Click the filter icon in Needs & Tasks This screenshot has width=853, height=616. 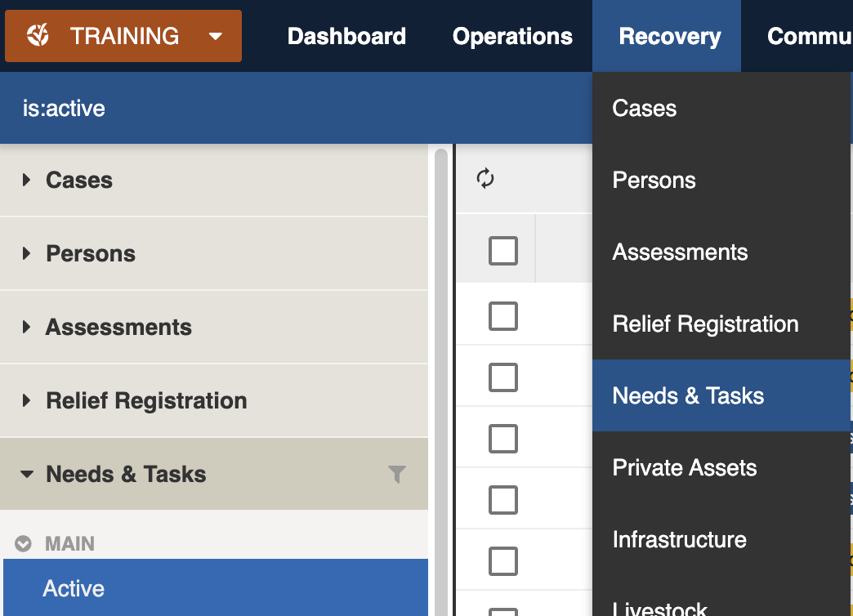pyautogui.click(x=397, y=474)
